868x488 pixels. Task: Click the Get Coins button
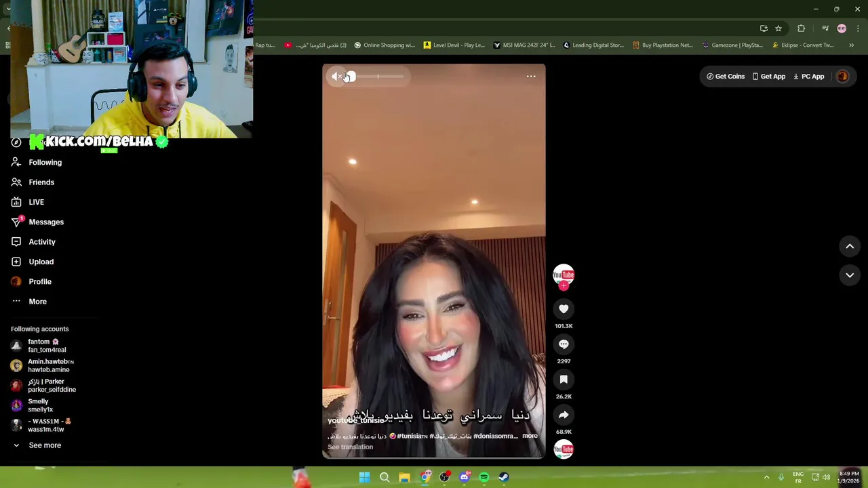726,77
